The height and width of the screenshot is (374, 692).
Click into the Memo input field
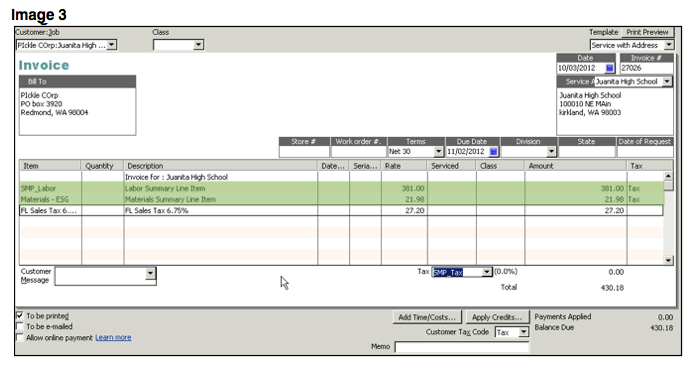click(462, 347)
